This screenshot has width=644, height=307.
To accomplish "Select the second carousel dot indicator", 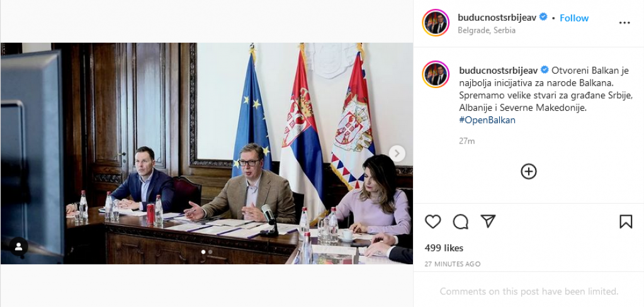I will [210, 252].
